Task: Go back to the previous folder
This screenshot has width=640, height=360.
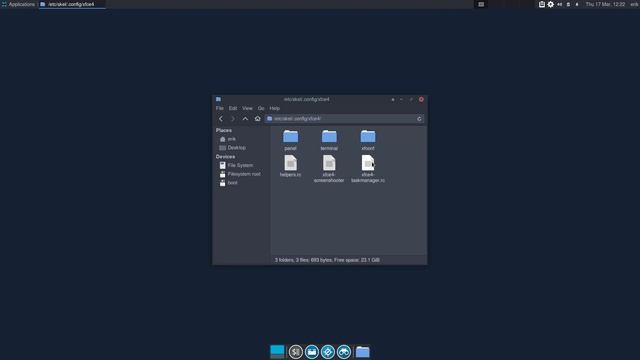Action: pos(221,119)
